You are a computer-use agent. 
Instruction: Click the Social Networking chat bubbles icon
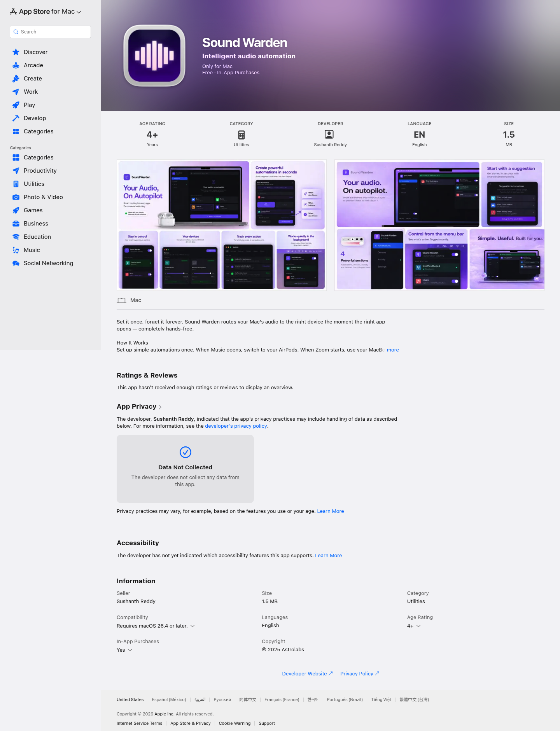coord(16,263)
